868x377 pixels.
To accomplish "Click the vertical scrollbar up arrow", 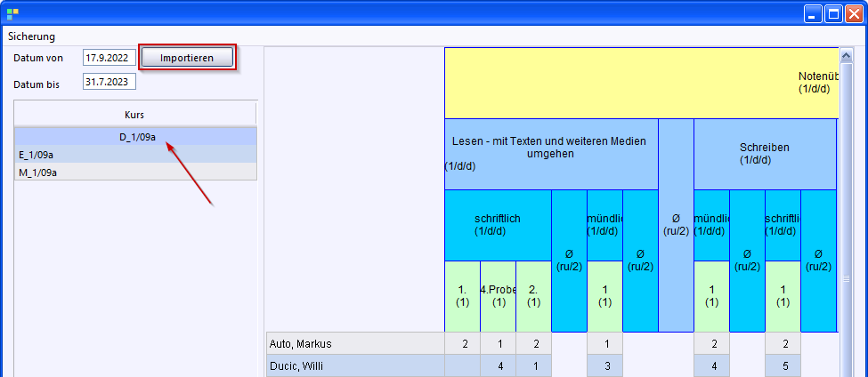I will (846, 55).
